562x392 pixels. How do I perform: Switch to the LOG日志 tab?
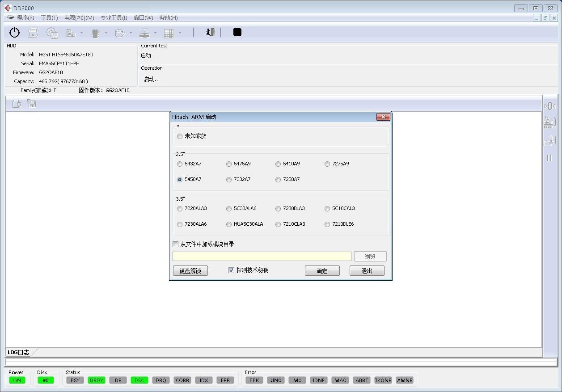[19, 352]
